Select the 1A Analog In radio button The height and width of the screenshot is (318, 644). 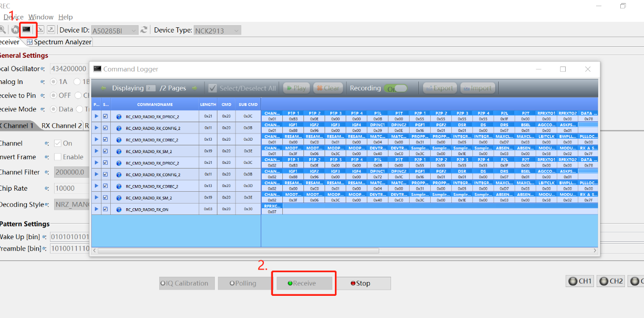pyautogui.click(x=54, y=82)
